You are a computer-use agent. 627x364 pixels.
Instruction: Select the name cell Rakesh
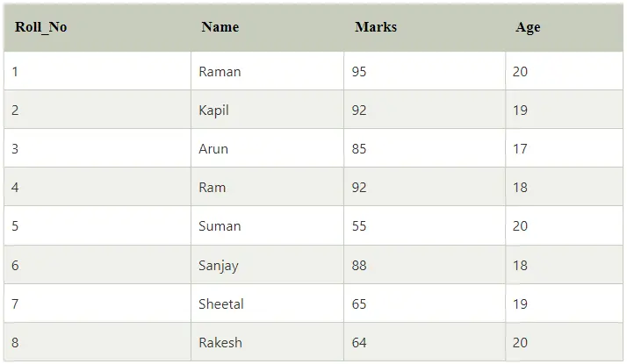[267, 342]
